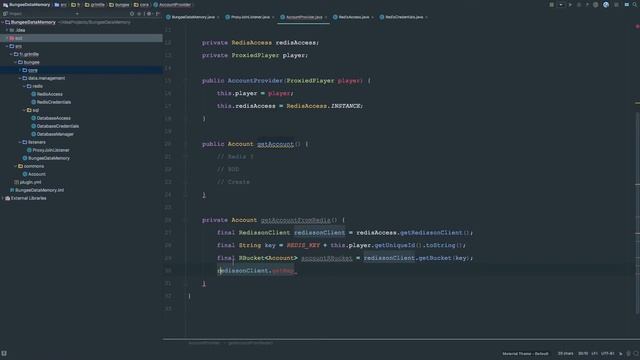Image resolution: width=640 pixels, height=360 pixels.
Task: Collapse the src folder
Action: coord(7,46)
